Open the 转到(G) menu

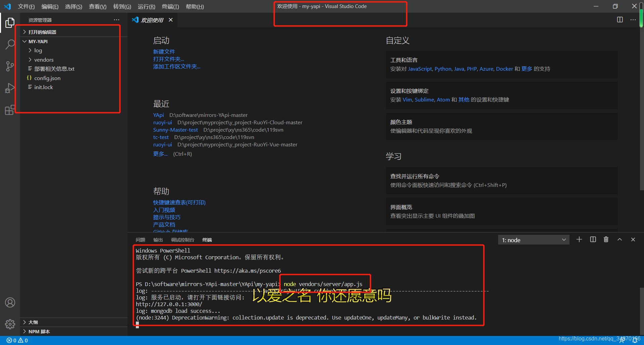122,6
